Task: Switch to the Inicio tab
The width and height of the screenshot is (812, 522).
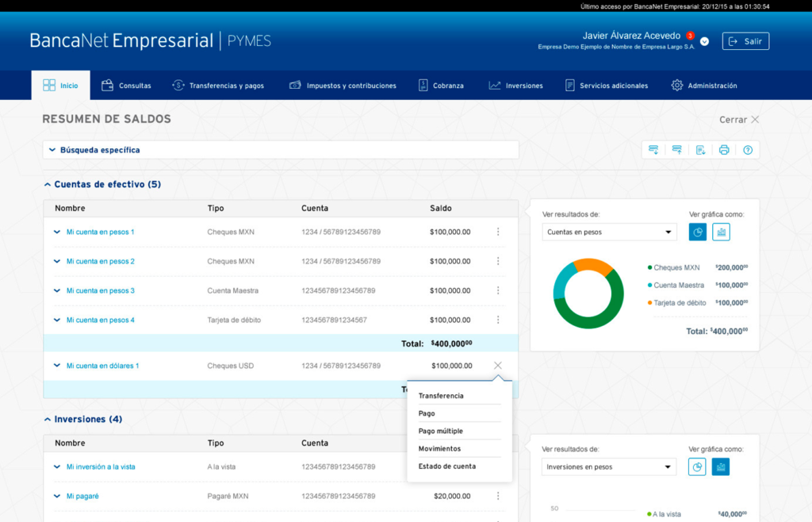Action: [60, 86]
